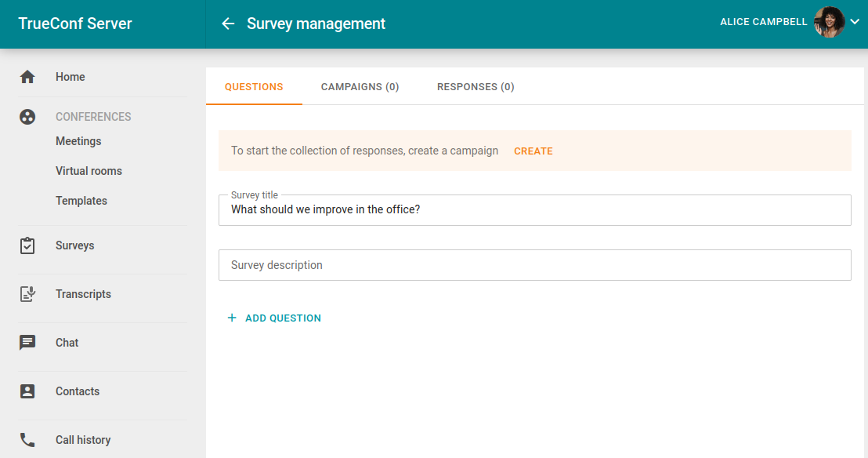Switch to the Campaigns (0) tab
The height and width of the screenshot is (458, 868).
pos(360,87)
